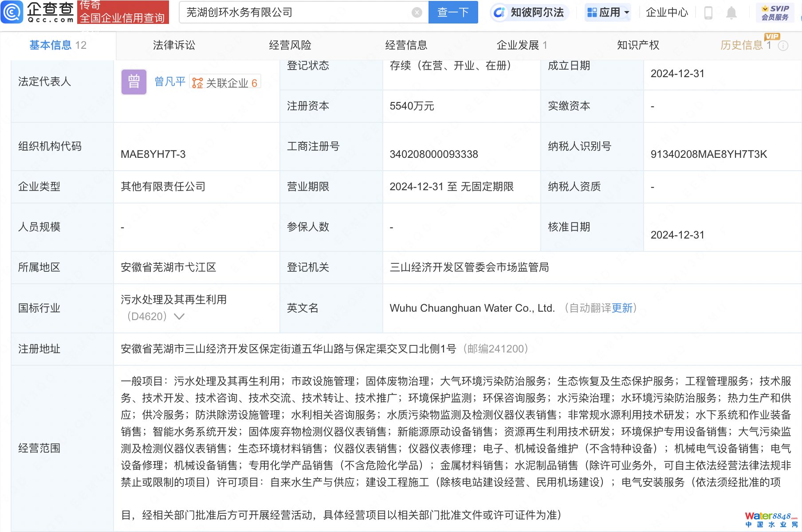Viewport: 802px width, 532px height.
Task: Open 企业中心 in the header
Action: (x=667, y=12)
